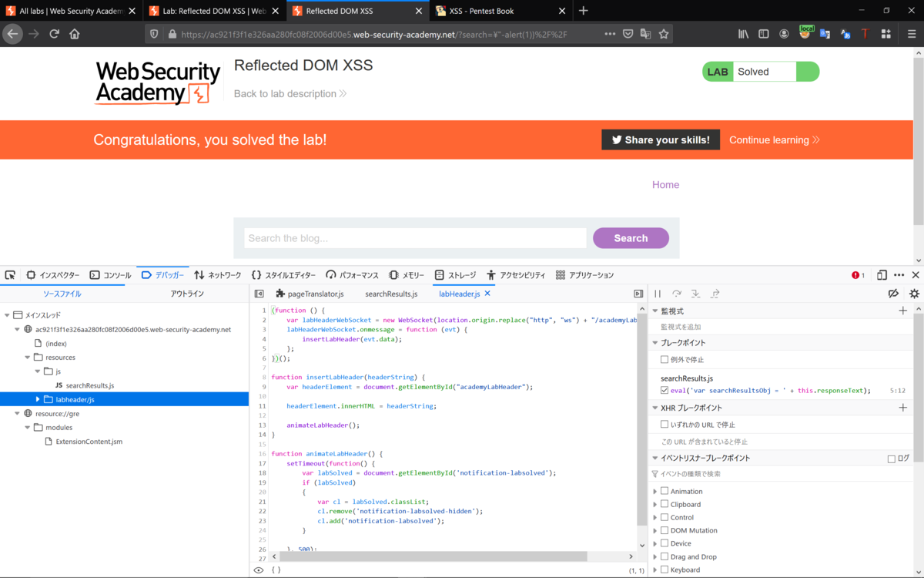Collapse the breakpoints section
924x578 pixels.
coord(655,342)
